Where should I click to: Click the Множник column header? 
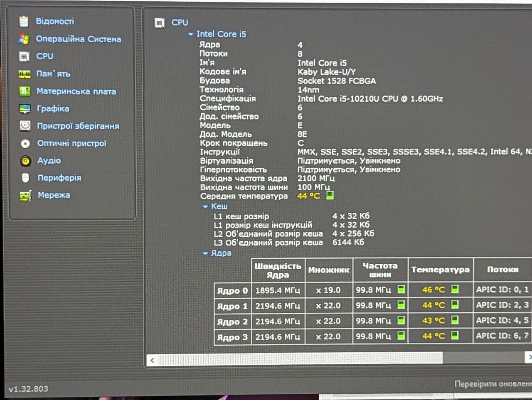coord(329,270)
